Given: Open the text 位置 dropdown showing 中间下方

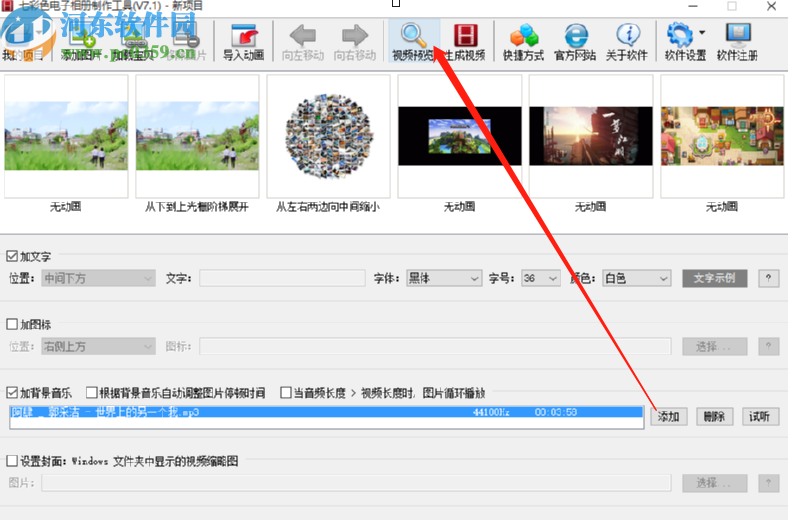Looking at the screenshot, I should [x=98, y=278].
